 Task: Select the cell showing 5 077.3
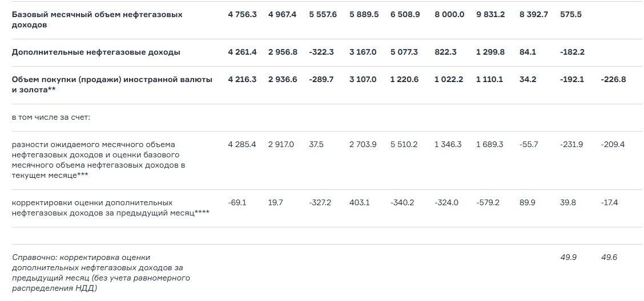coord(404,52)
